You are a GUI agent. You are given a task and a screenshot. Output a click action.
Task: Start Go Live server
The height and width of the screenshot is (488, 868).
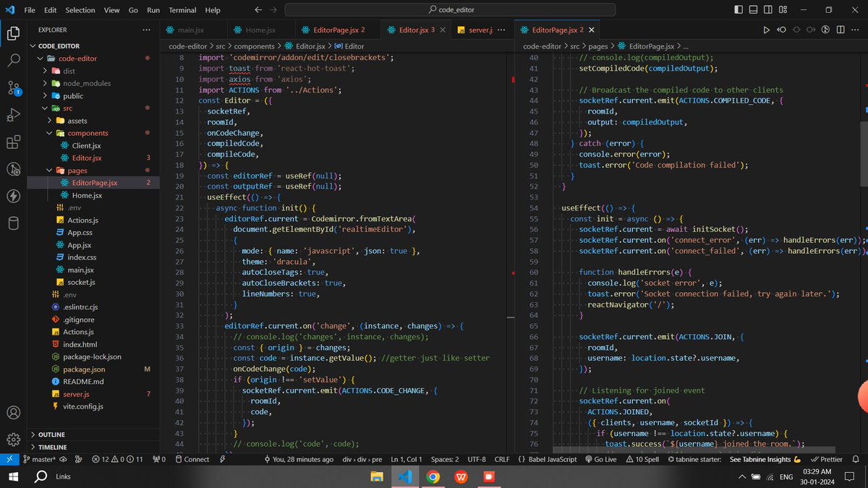tap(600, 459)
